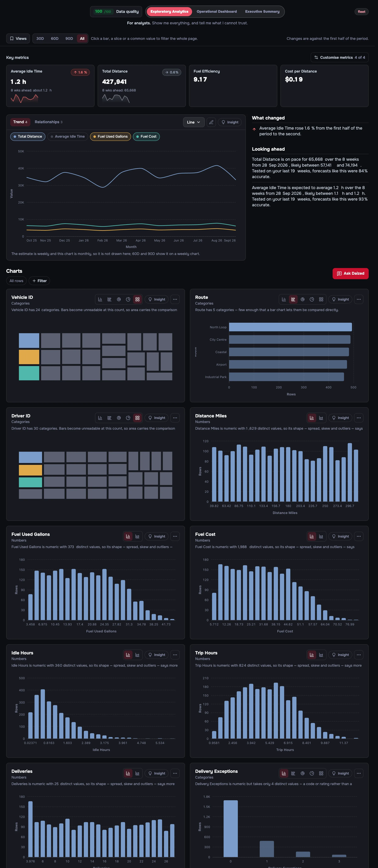Click the teal treemap tile in Vehicle ID
The width and height of the screenshot is (378, 868).
[x=29, y=373]
